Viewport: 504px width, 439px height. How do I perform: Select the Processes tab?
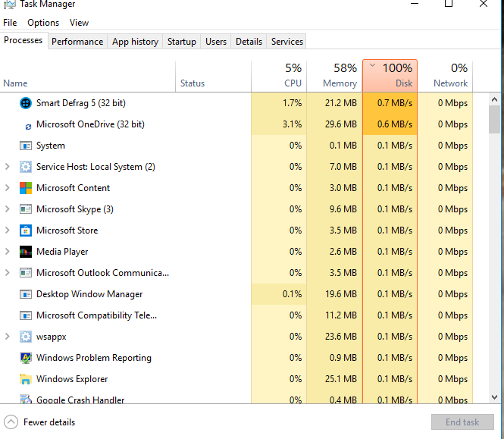23,40
